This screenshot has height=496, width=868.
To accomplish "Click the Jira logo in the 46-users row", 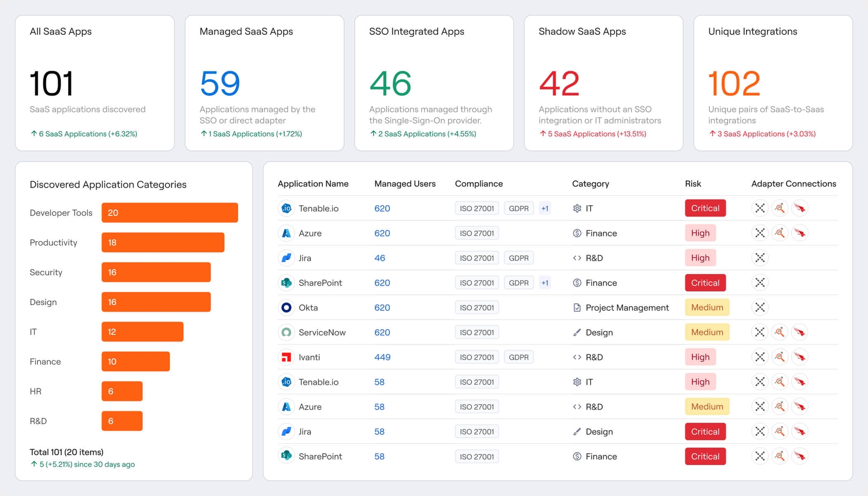I will (x=286, y=258).
